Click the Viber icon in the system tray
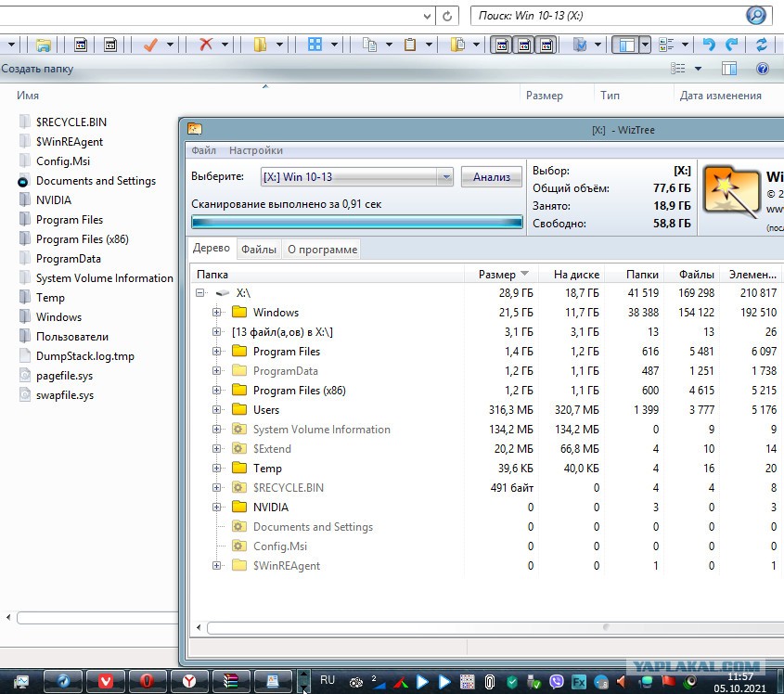This screenshot has height=694, width=784. [x=556, y=682]
